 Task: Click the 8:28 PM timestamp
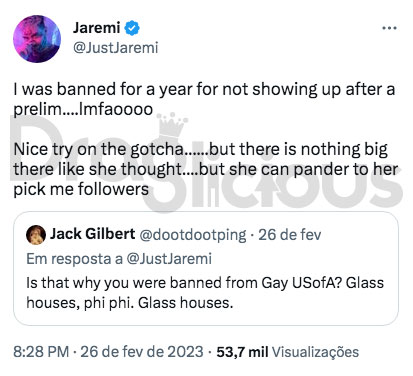[41, 352]
